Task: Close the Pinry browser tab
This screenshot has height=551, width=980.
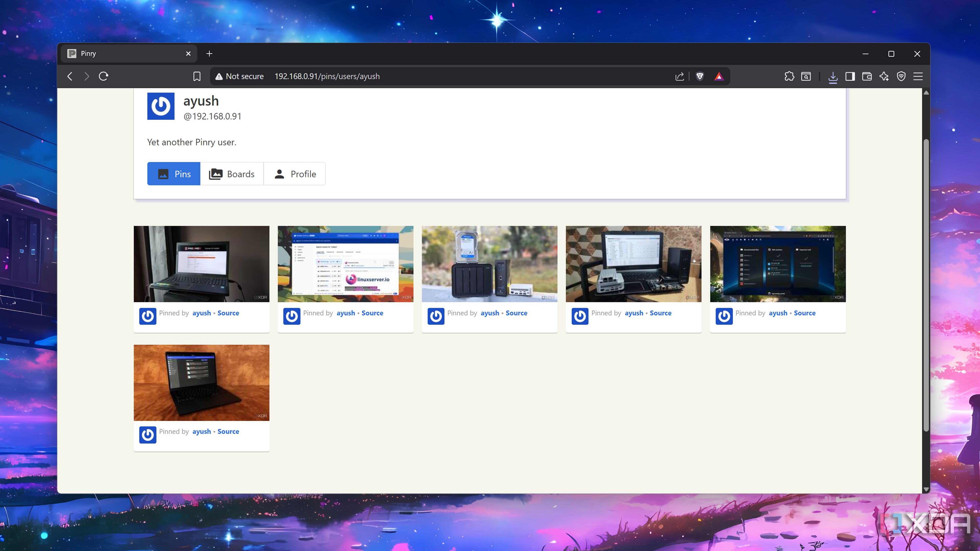Action: click(x=188, y=54)
